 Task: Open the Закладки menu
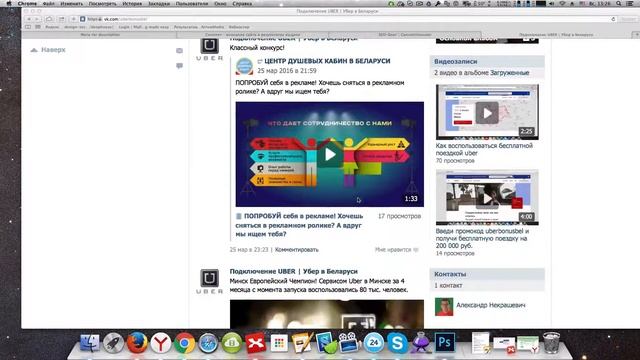(x=159, y=3)
